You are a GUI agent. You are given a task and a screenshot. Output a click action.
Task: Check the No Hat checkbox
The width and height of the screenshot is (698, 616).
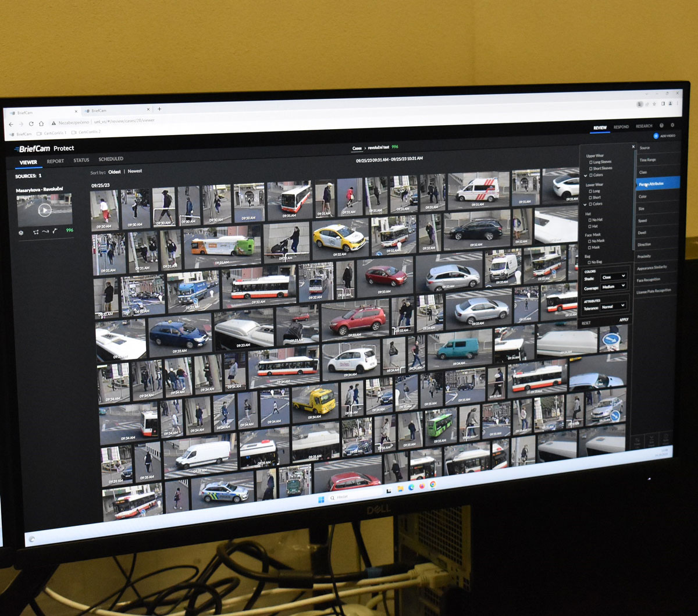click(590, 220)
